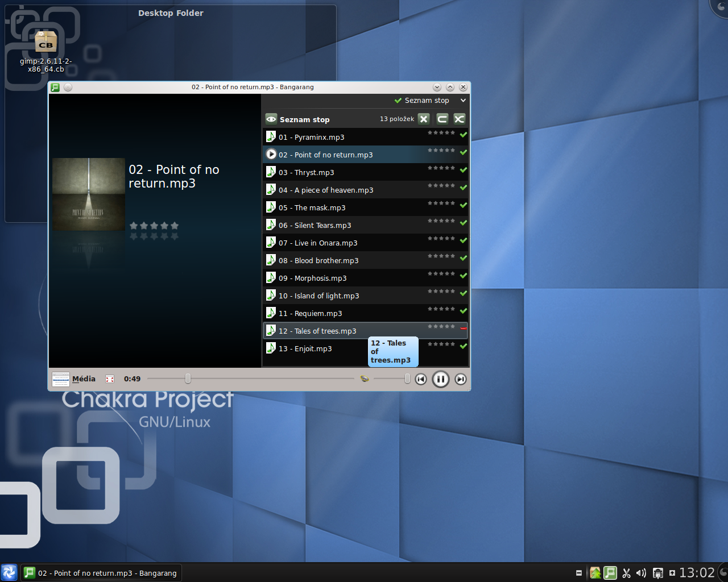Select track 13 - Enjoit.mp3 title
The image size is (728, 582).
point(305,349)
